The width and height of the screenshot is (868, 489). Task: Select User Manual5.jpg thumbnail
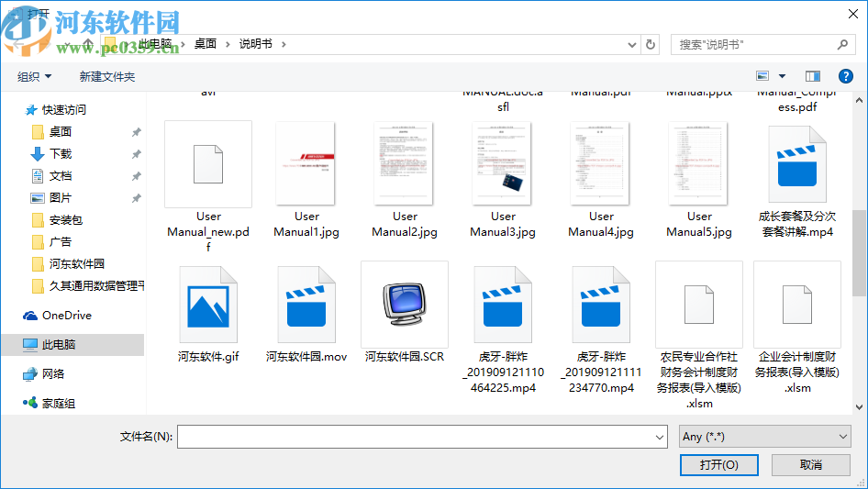[x=699, y=164]
